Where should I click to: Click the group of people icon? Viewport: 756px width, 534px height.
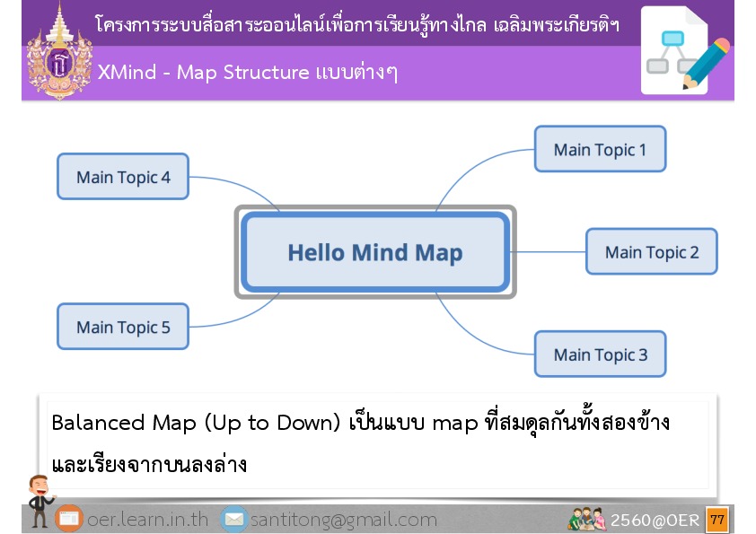(585, 519)
